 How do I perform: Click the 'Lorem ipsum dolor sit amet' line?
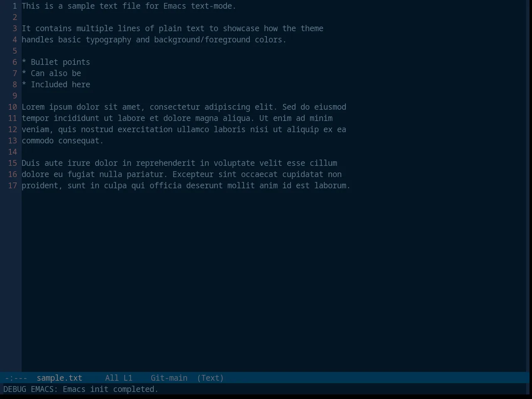point(184,107)
